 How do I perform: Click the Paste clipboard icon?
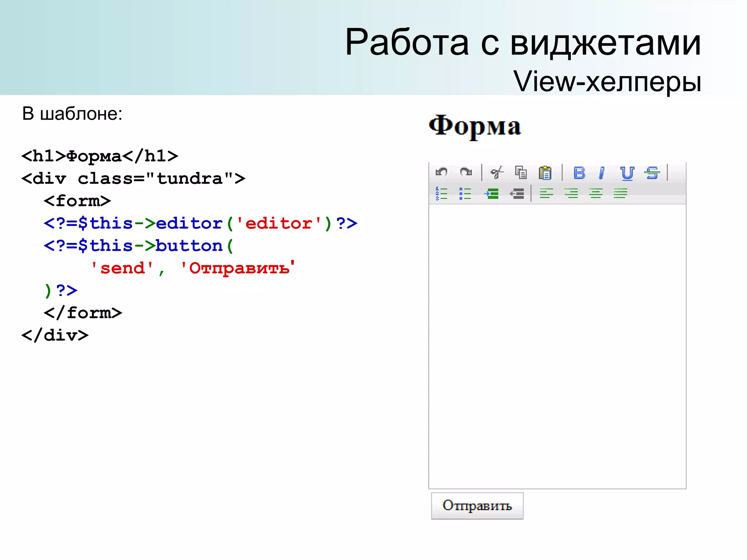point(545,172)
